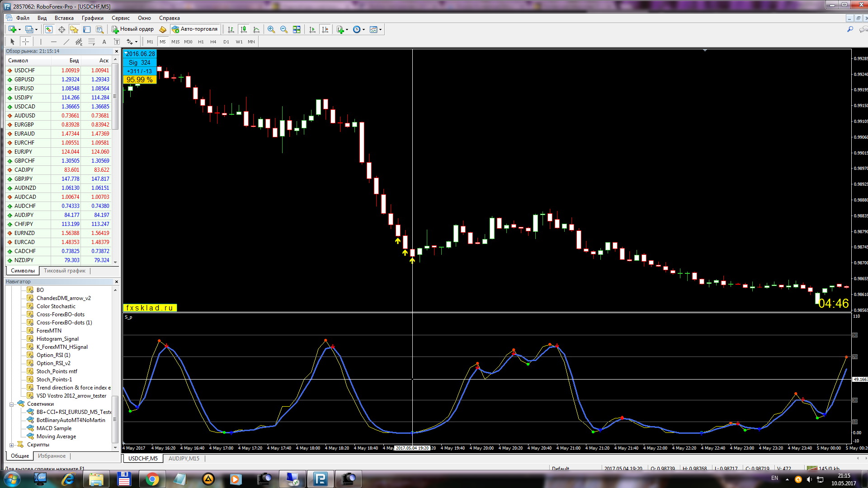
Task: Tile chart windows icon
Action: click(x=297, y=29)
